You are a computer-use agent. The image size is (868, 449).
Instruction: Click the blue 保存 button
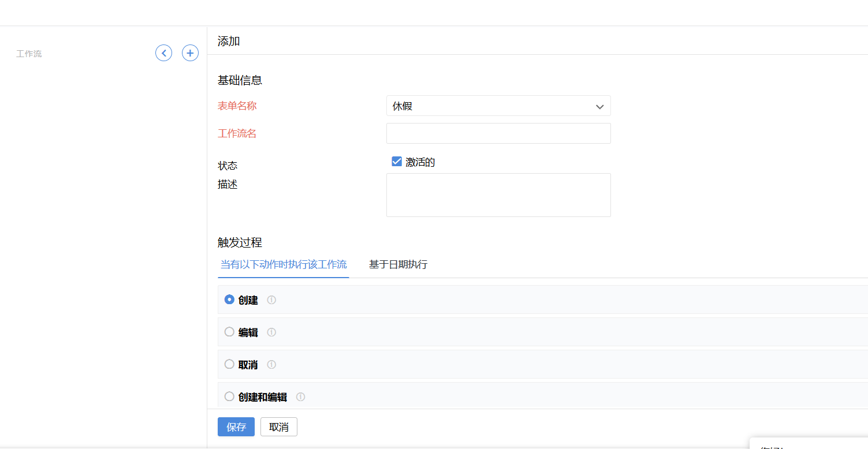(x=236, y=427)
